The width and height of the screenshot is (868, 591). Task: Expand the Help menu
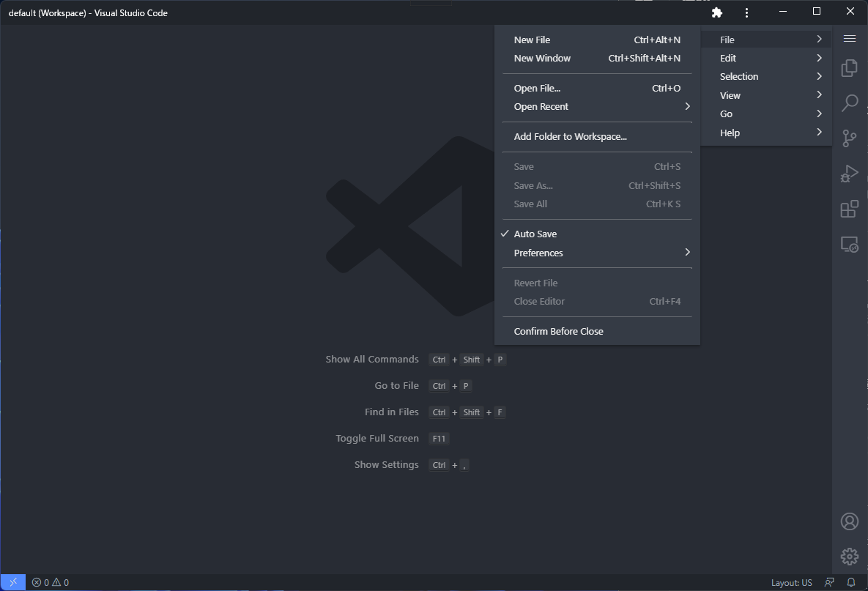(766, 133)
